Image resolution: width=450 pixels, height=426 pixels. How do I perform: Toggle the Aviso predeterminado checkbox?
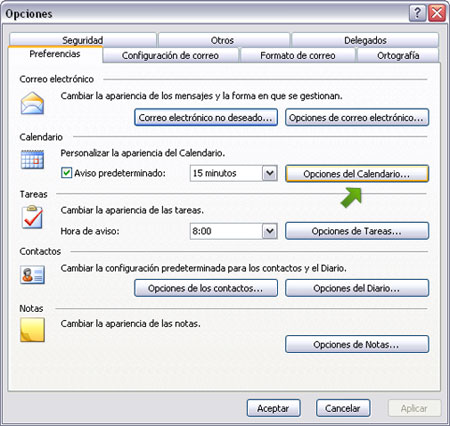tap(66, 173)
